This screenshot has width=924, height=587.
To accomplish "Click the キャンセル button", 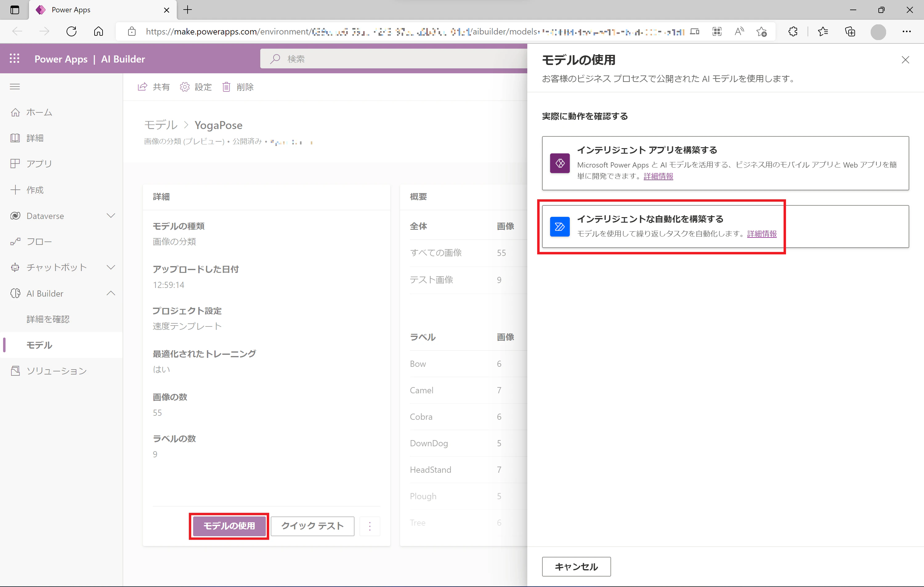I will point(576,566).
